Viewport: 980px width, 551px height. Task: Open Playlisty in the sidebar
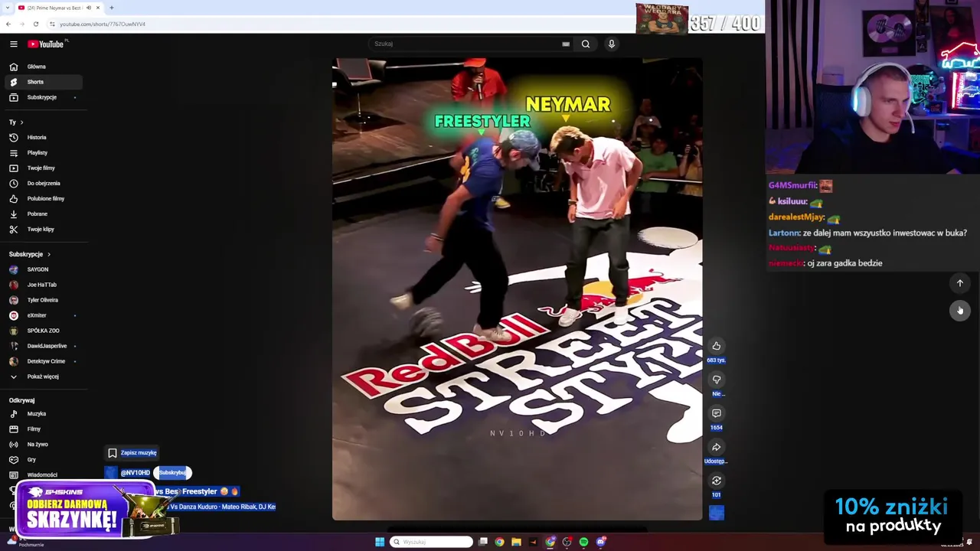coord(44,153)
